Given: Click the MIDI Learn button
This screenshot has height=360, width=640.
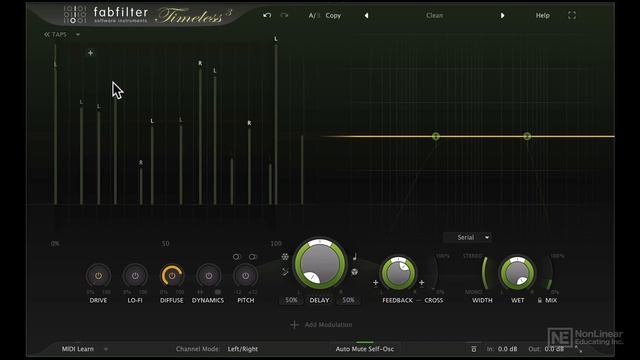Looking at the screenshot, I should (78, 349).
